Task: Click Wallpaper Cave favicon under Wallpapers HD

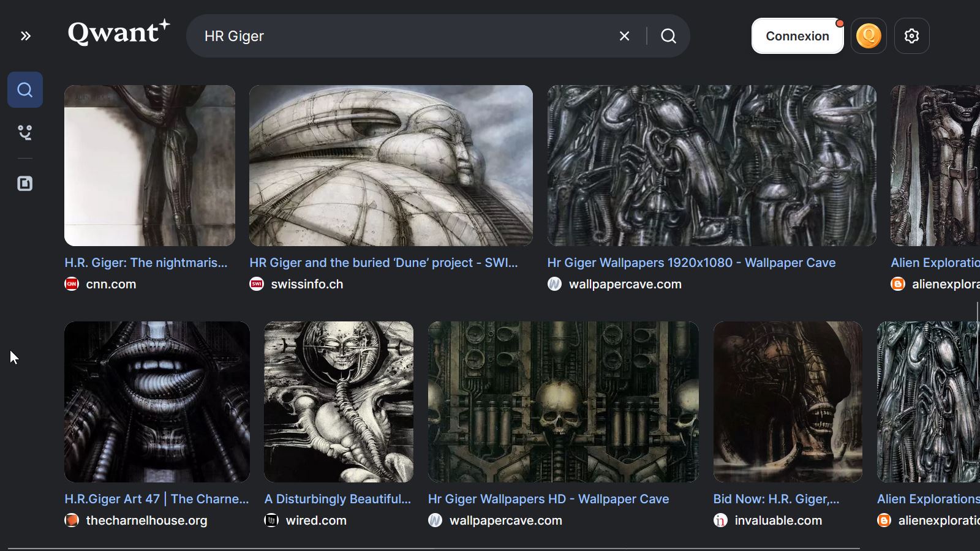Action: click(435, 520)
